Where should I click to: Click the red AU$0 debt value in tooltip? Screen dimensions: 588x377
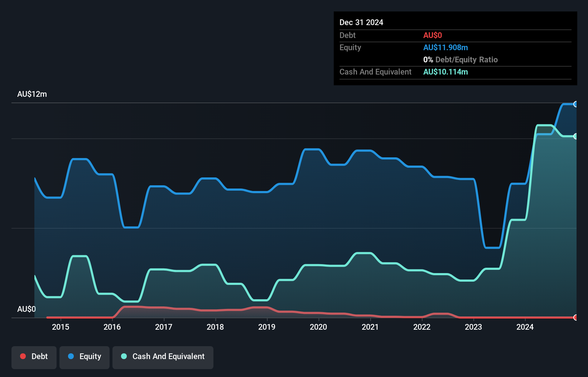[433, 35]
